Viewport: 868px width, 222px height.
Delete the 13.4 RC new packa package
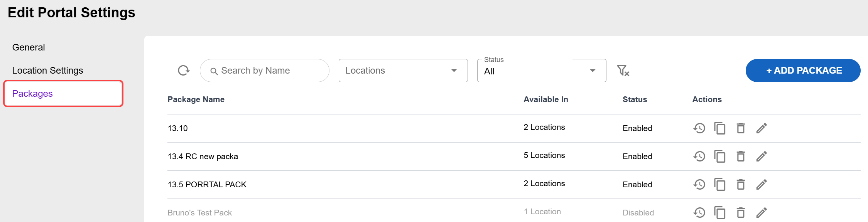pos(741,156)
